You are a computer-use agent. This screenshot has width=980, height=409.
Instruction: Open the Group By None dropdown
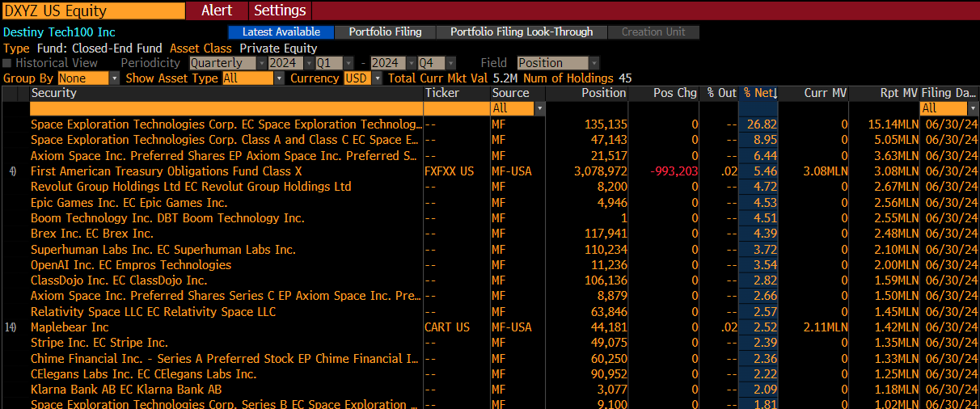88,78
